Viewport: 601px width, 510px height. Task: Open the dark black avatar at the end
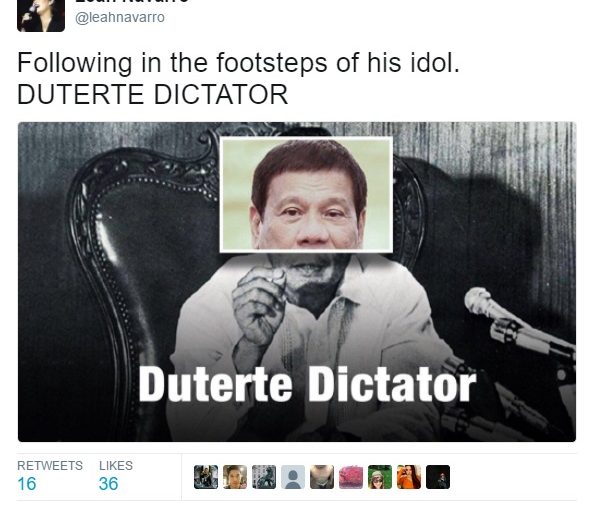coord(438,477)
